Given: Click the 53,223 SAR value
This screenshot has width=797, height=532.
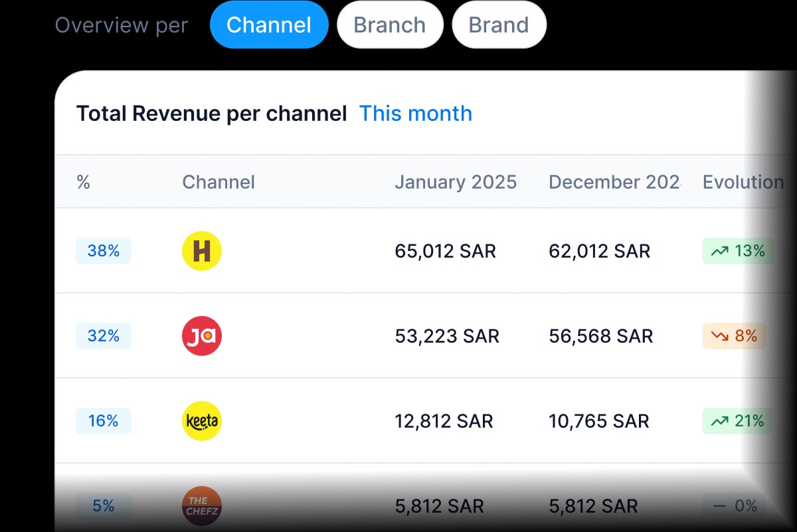Looking at the screenshot, I should pyautogui.click(x=447, y=336).
